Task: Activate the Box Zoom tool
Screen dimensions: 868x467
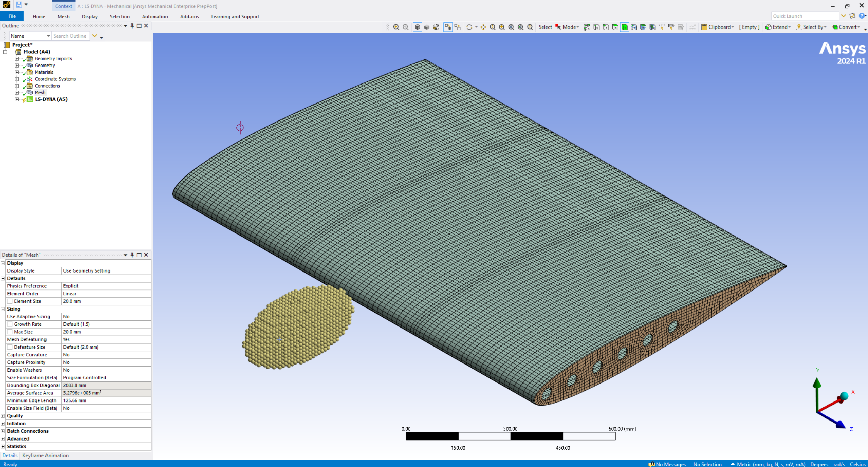Action: (x=502, y=27)
